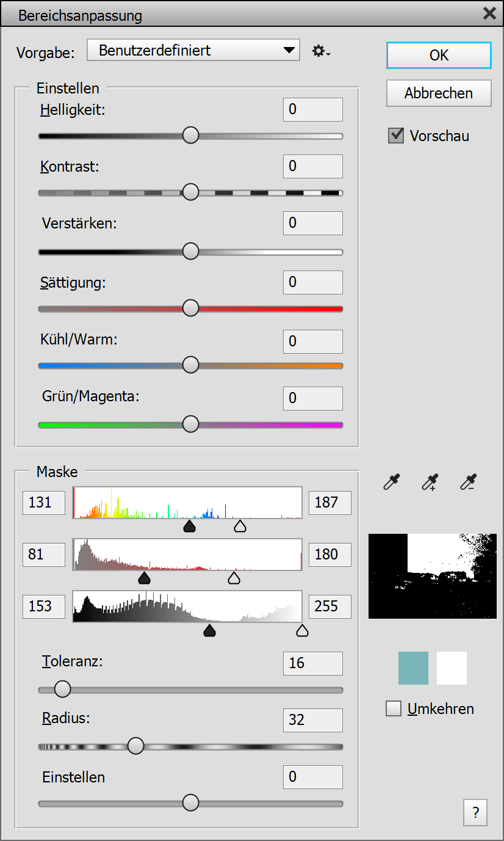
Task: Click the black-and-white mask preview thumbnail
Action: 432,576
